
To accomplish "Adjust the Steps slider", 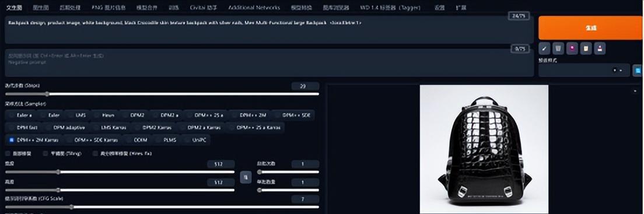I will point(162,94).
